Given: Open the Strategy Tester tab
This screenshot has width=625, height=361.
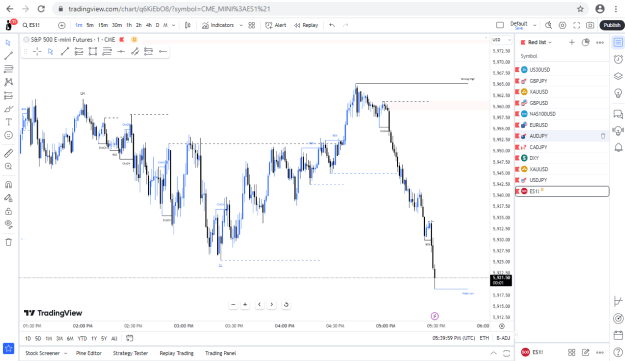Looking at the screenshot, I should coord(130,353).
